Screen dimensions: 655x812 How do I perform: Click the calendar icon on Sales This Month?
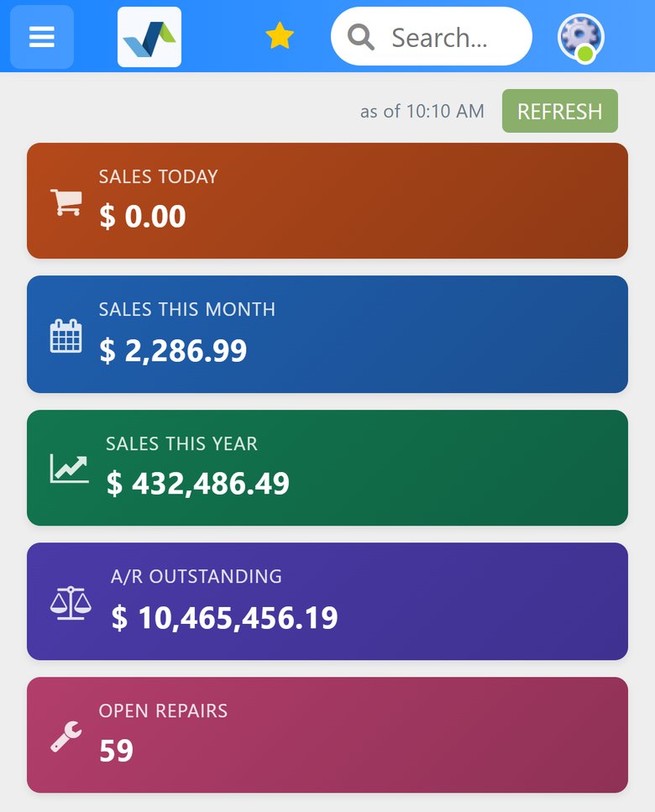pos(65,336)
